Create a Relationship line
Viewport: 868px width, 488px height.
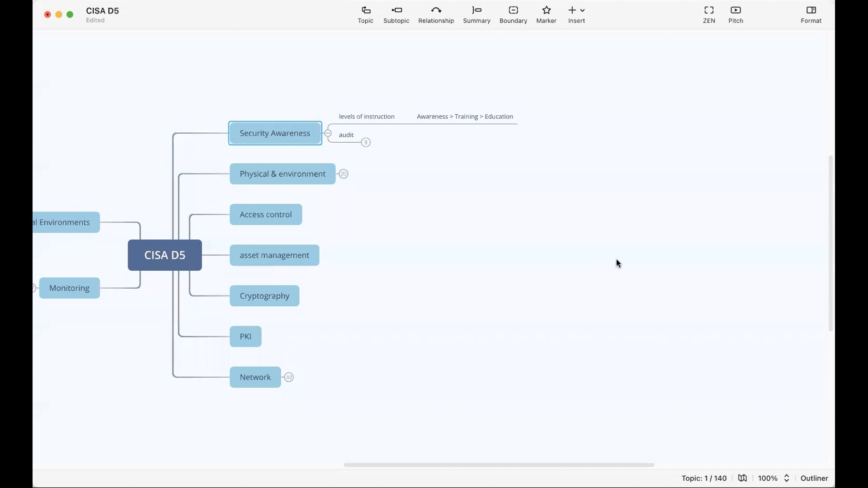[x=436, y=14]
